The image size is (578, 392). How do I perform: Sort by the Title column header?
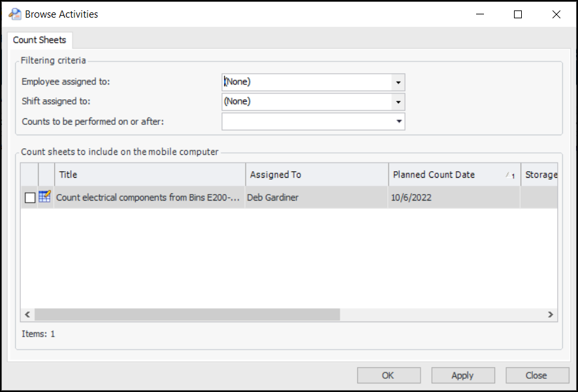tap(150, 175)
